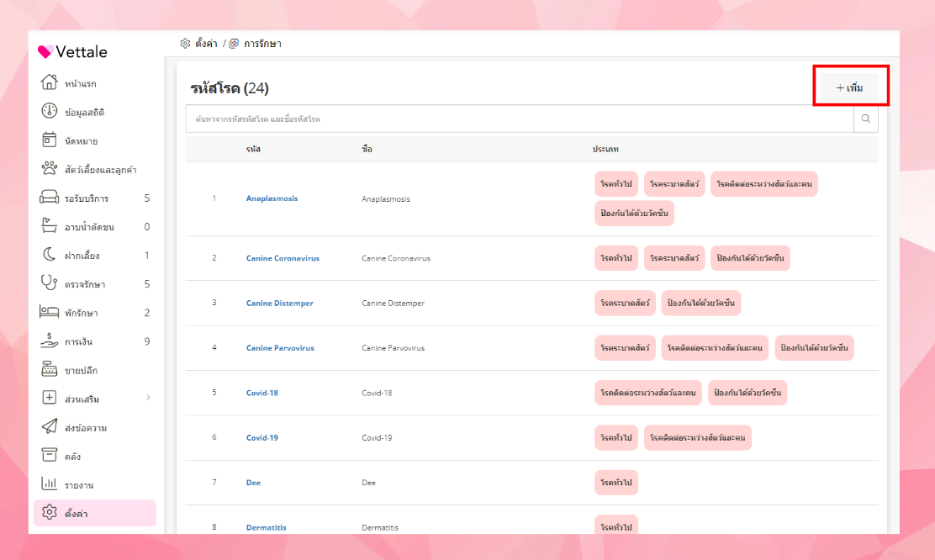Click โรคทั่วไป tag in Anaplasmosis row
This screenshot has height=560, width=935.
(616, 183)
